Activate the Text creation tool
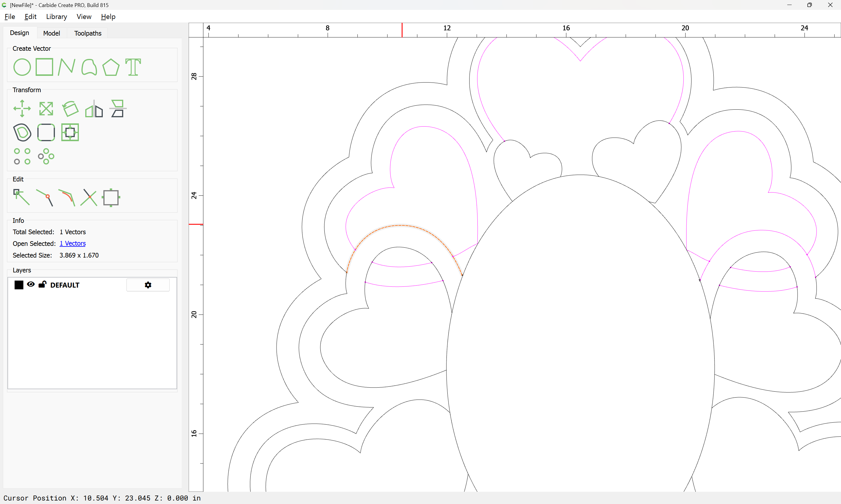Screen dimensions: 841x504 (133, 67)
